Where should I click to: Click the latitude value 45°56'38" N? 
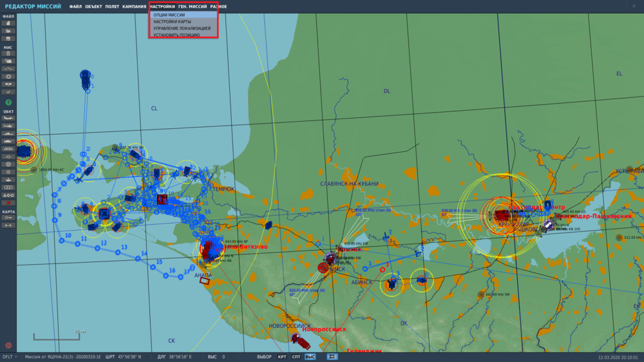coord(129,357)
